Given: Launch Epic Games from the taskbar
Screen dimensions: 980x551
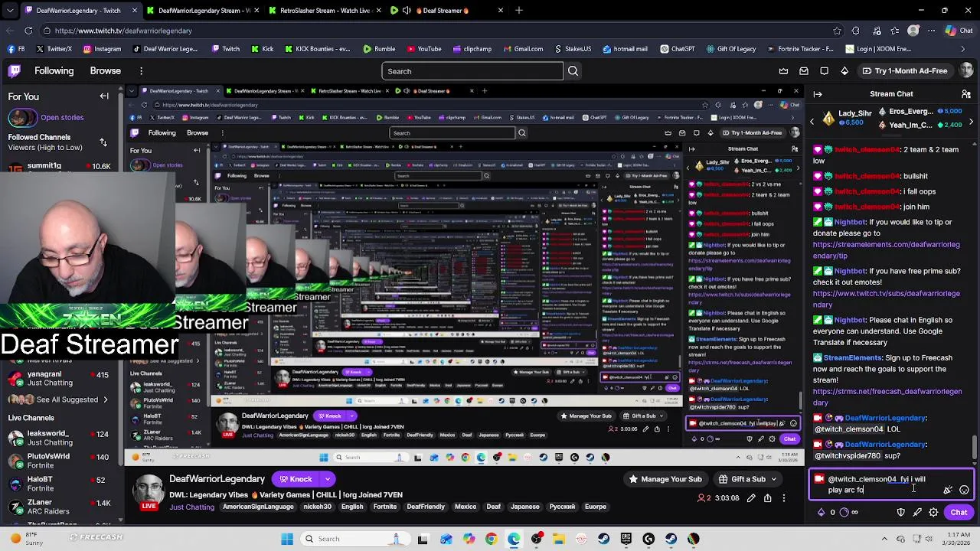Looking at the screenshot, I should (626, 539).
